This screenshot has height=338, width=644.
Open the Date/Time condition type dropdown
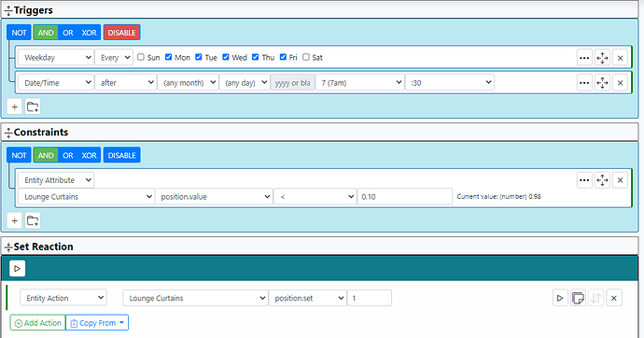click(56, 82)
